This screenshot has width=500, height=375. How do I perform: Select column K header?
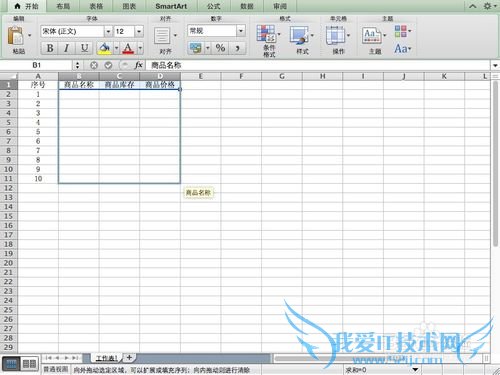[444, 76]
